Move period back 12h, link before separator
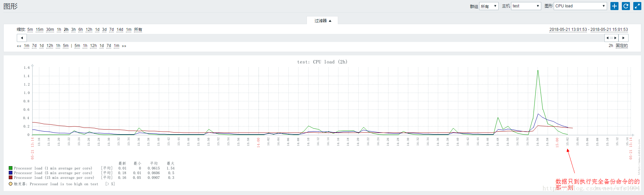Viewport: 644px width, 195px height. coord(50,46)
